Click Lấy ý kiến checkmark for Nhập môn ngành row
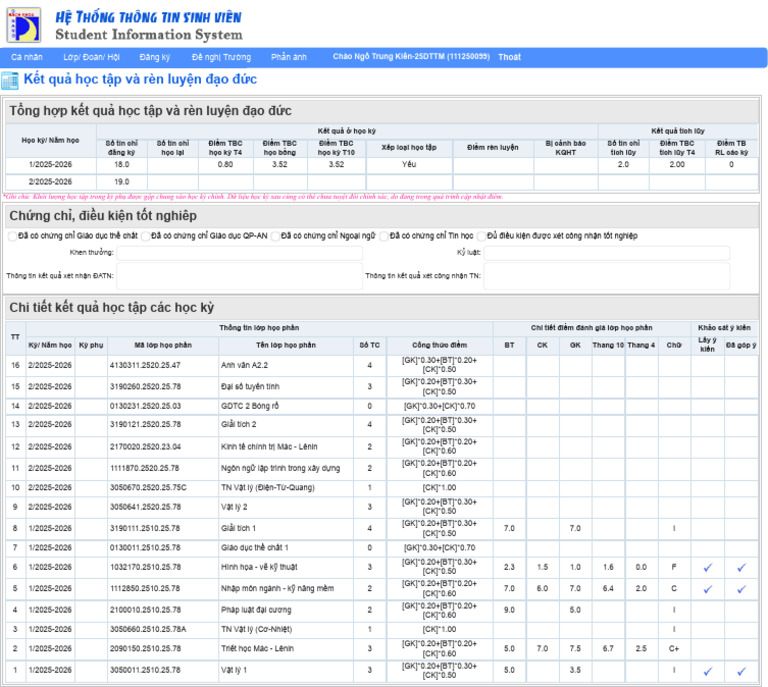 pos(707,589)
